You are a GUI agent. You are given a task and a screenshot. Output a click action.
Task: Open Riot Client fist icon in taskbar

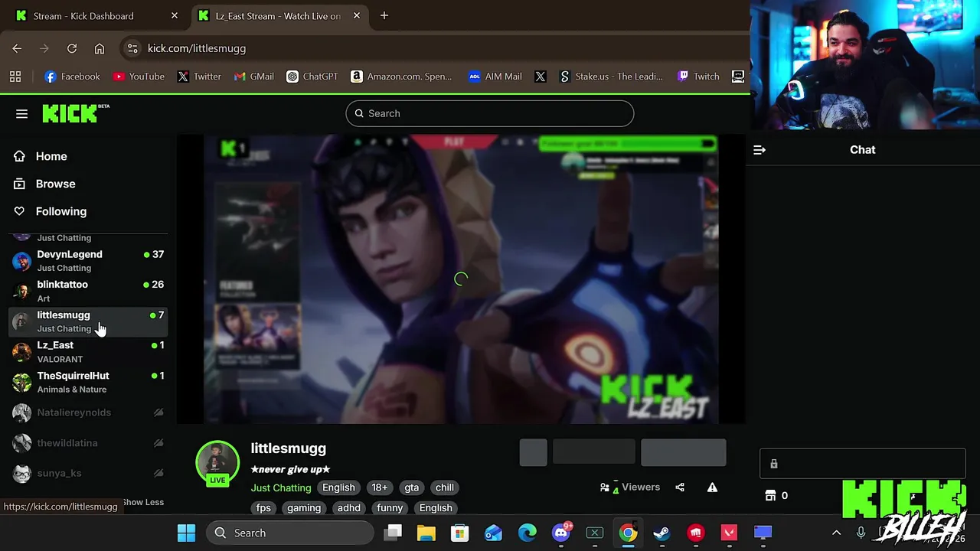695,533
